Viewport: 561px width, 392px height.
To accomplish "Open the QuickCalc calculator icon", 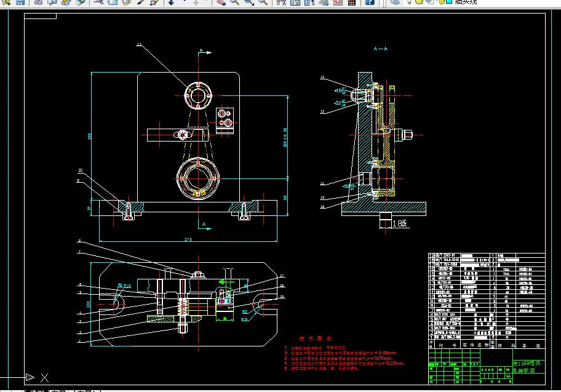I will click(352, 2).
